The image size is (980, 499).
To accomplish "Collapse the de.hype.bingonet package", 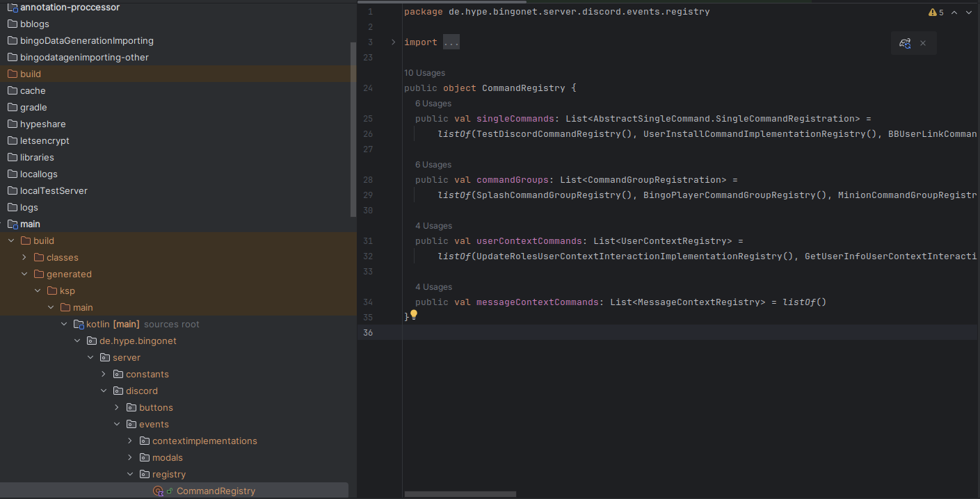I will [x=77, y=341].
